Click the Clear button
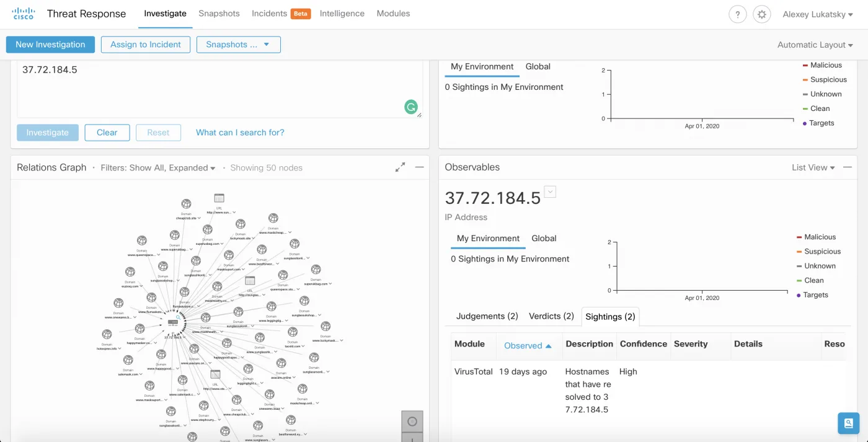 coord(107,133)
